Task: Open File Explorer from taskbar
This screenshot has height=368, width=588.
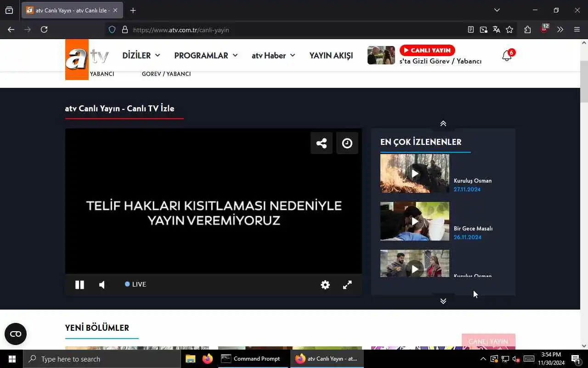Action: point(191,359)
